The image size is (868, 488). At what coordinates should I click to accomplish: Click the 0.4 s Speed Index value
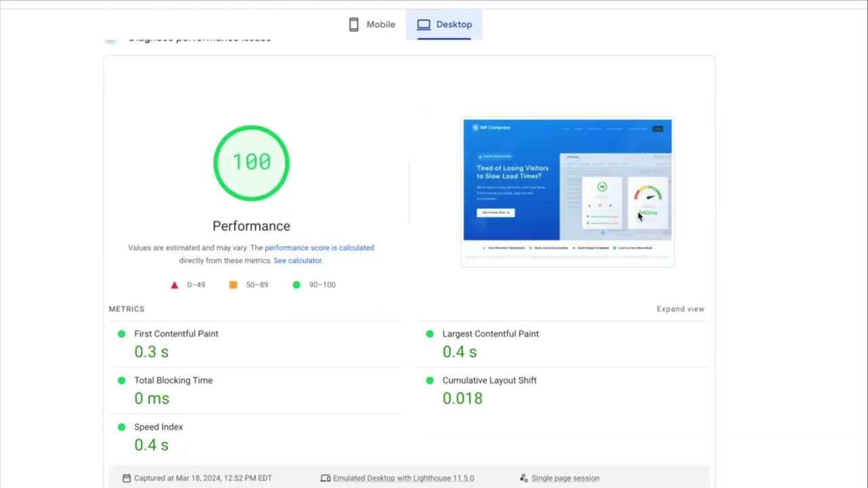click(x=151, y=445)
